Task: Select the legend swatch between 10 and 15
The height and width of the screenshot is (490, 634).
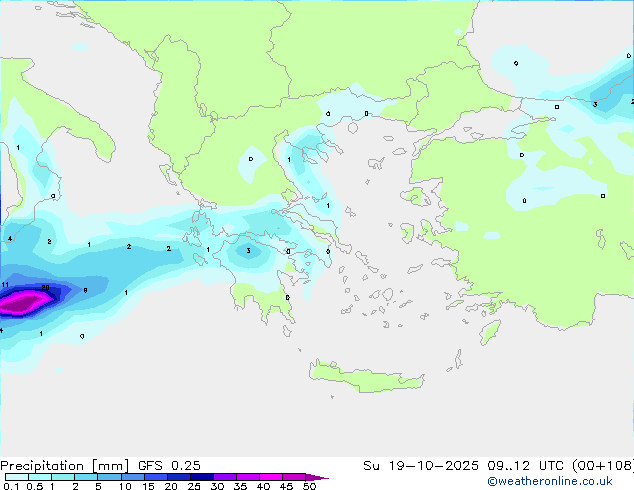Action: coord(132,477)
